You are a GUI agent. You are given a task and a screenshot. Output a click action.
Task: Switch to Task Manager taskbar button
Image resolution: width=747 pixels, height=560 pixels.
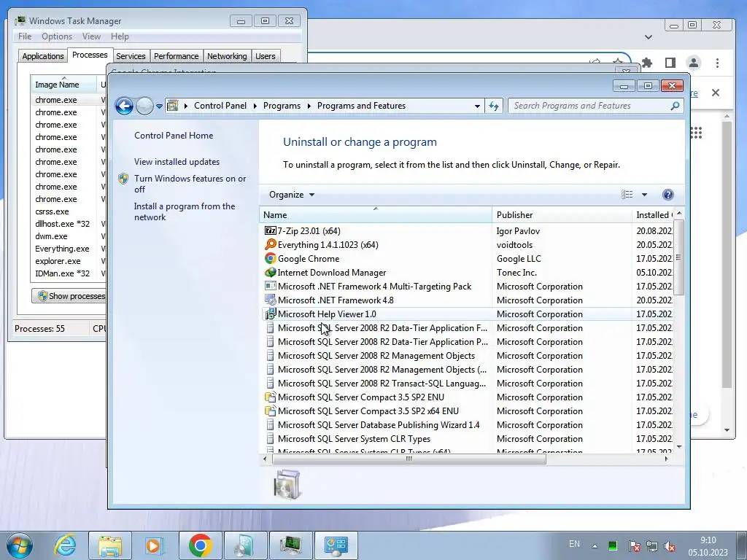click(x=290, y=545)
